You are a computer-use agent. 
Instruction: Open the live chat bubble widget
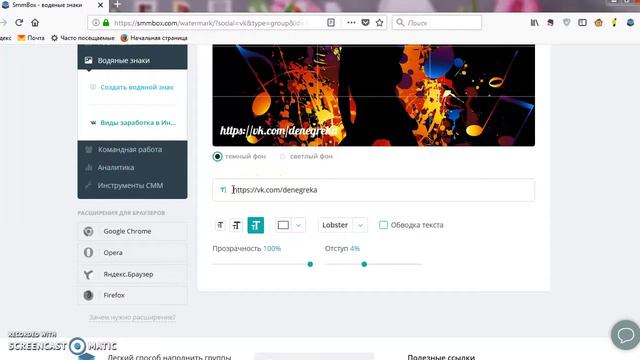pyautogui.click(x=625, y=335)
